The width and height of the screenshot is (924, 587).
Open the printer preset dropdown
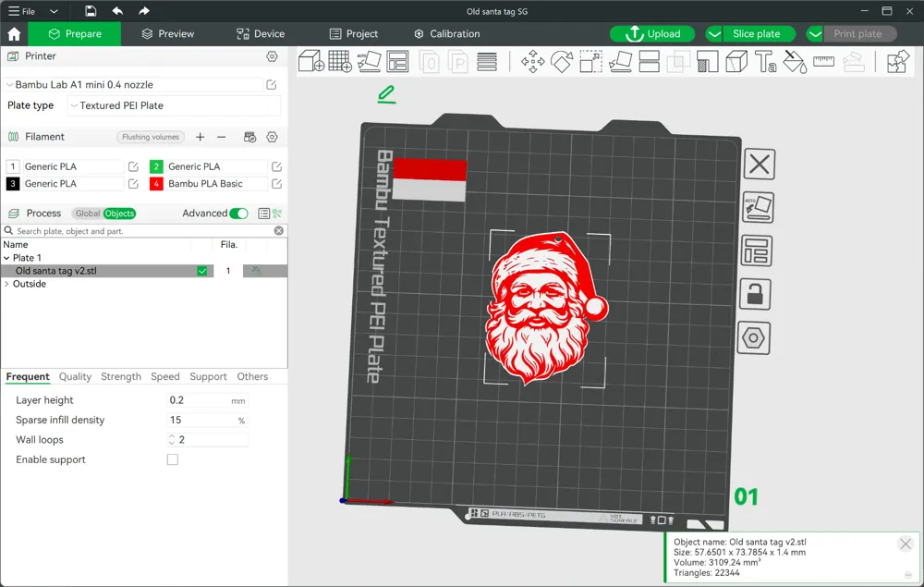(134, 85)
